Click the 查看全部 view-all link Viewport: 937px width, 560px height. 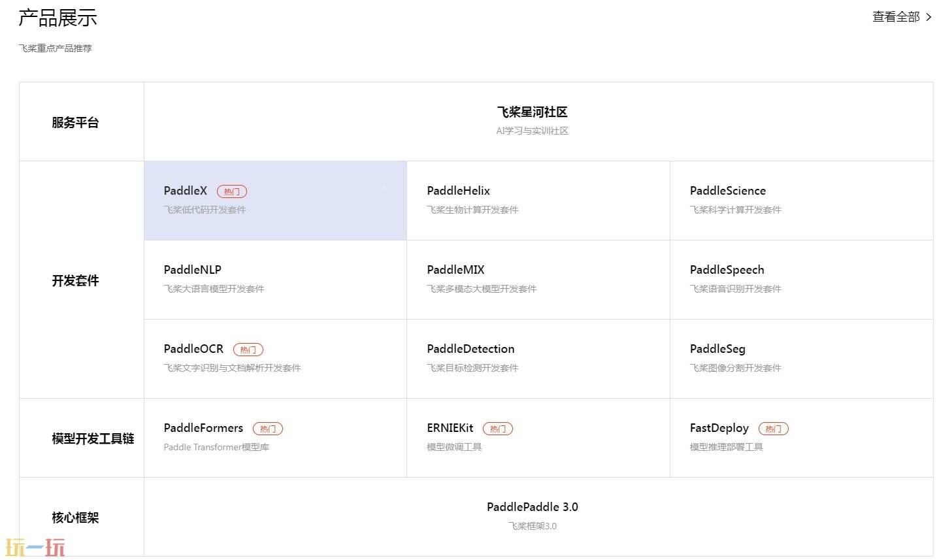point(896,16)
